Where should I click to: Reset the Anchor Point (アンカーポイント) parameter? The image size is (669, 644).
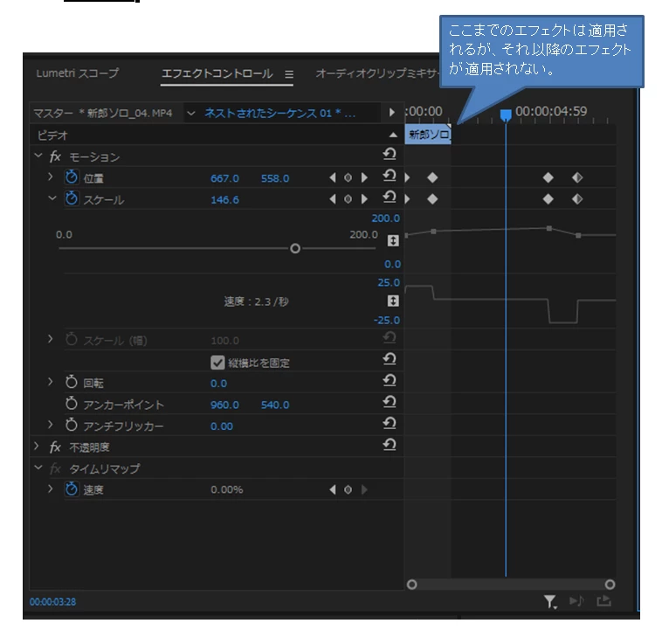click(x=390, y=402)
